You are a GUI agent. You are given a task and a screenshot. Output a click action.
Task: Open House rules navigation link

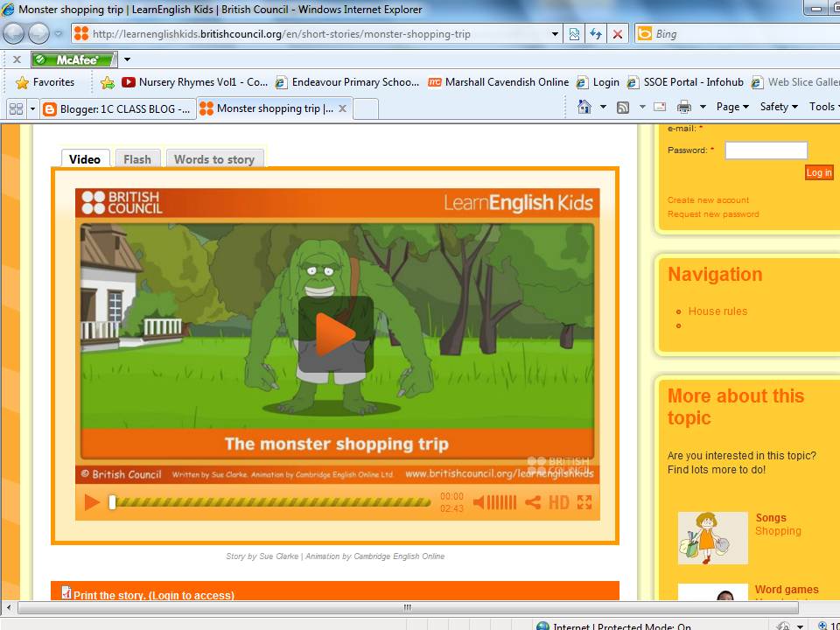(717, 311)
